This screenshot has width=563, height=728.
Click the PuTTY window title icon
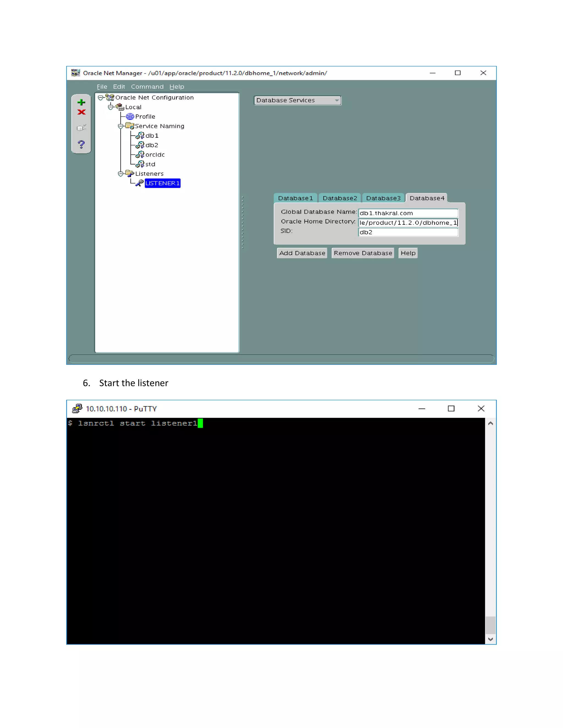(x=77, y=409)
